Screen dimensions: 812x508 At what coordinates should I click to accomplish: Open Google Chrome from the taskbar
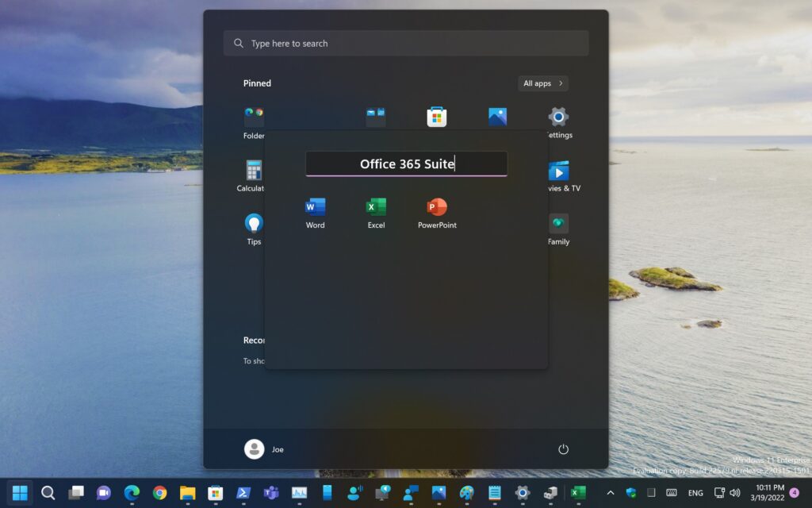pos(159,493)
